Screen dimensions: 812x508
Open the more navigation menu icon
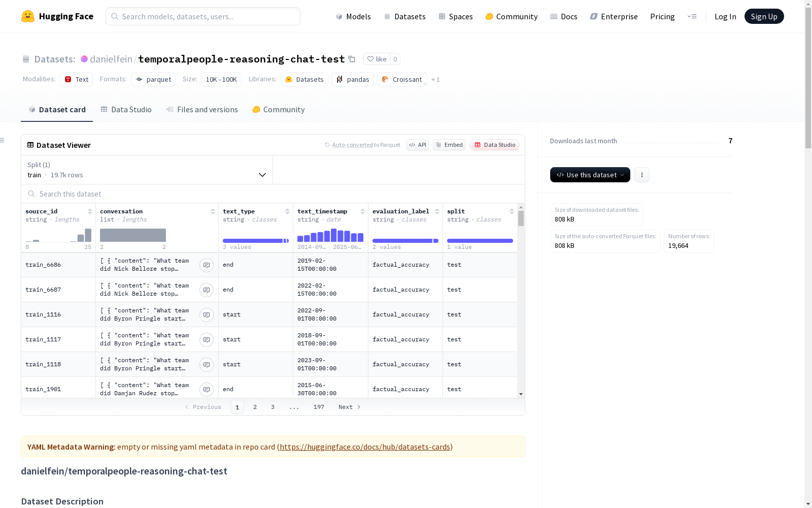pyautogui.click(x=692, y=16)
